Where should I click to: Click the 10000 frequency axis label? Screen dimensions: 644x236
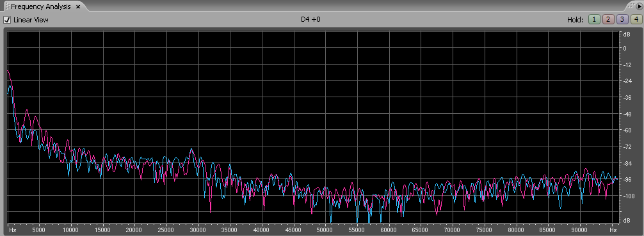tap(72, 230)
